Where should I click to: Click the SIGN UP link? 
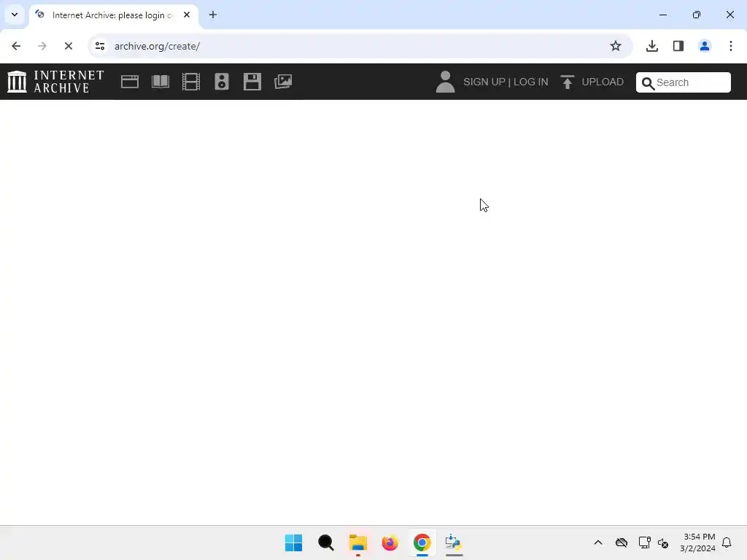click(484, 82)
